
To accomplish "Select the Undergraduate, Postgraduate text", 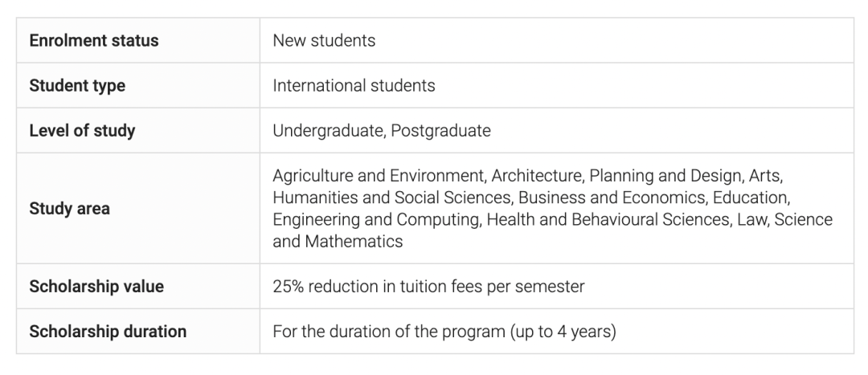I will tap(382, 131).
